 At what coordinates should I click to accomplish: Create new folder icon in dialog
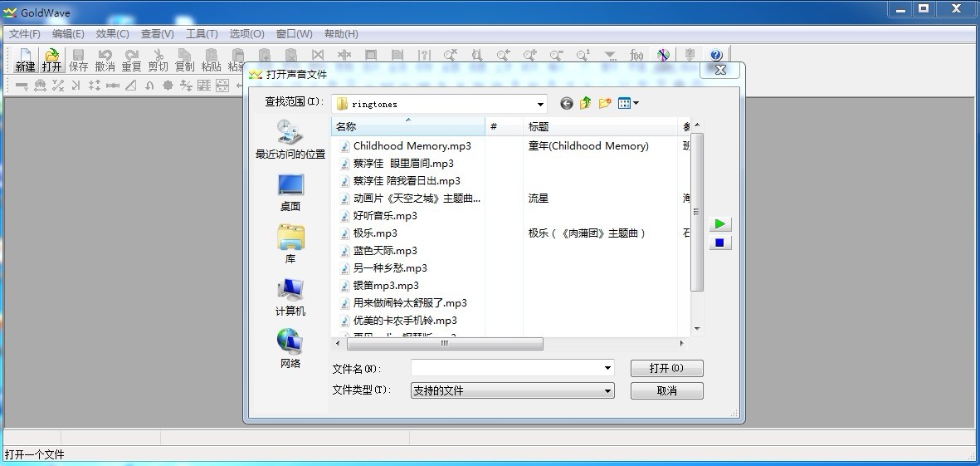click(x=604, y=103)
